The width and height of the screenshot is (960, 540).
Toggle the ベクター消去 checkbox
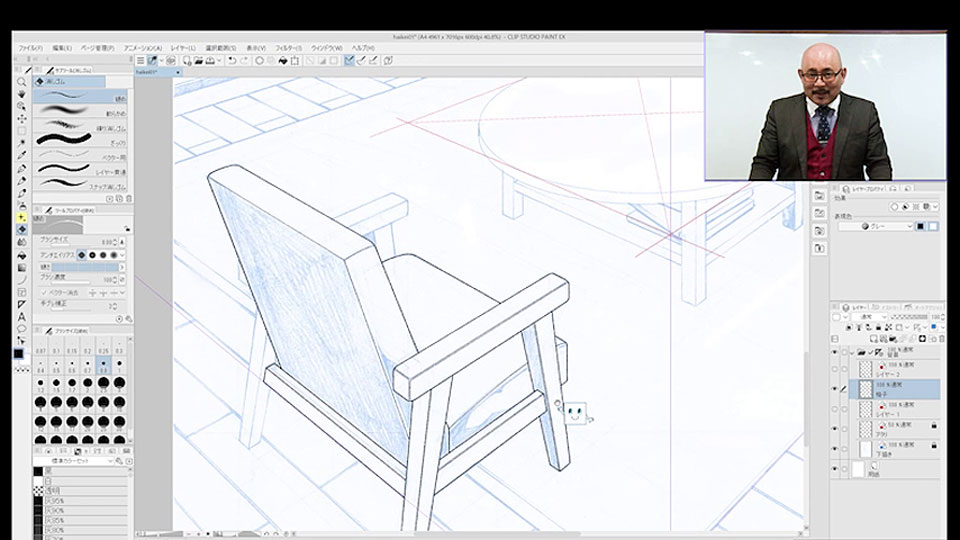click(x=43, y=293)
